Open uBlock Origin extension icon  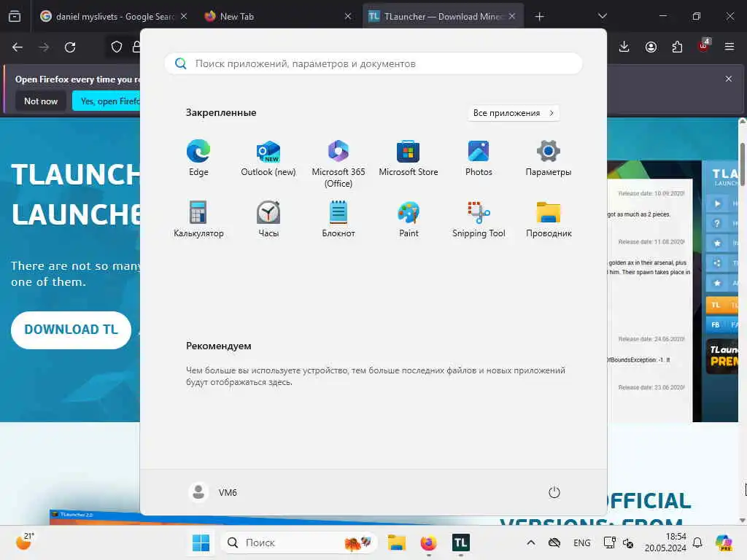704,46
